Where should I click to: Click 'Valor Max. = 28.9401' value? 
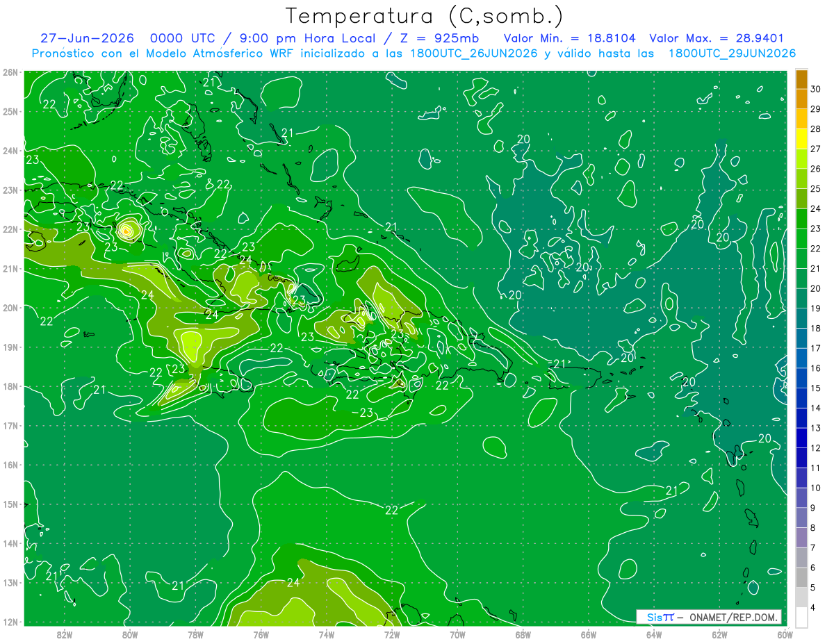coord(716,38)
